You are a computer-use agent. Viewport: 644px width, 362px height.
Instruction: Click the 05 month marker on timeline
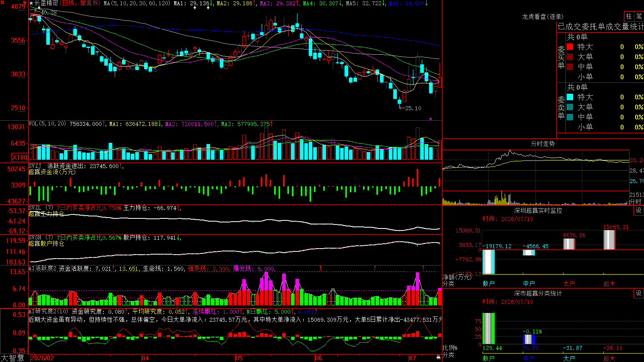239,358
